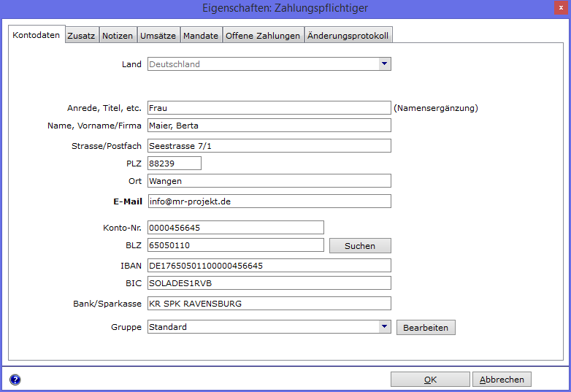Click the Land combo box showing Deutschland
The width and height of the screenshot is (571, 392).
[269, 64]
